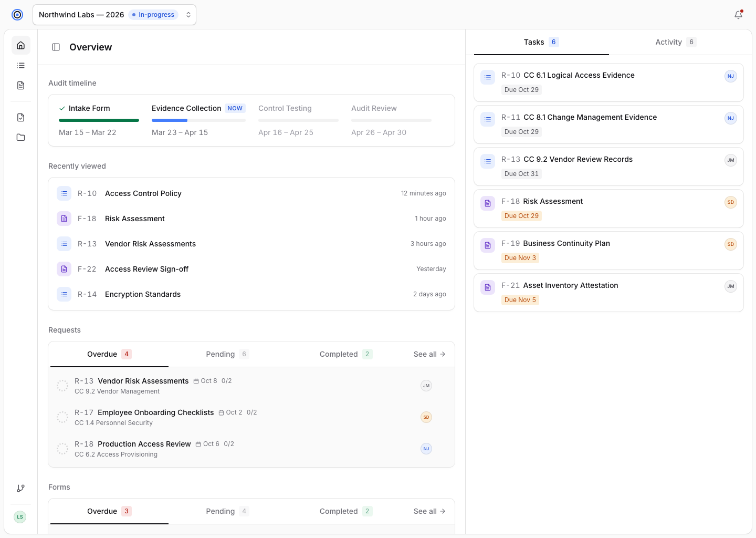Click the app logo icon
The width and height of the screenshot is (756, 538).
(17, 15)
